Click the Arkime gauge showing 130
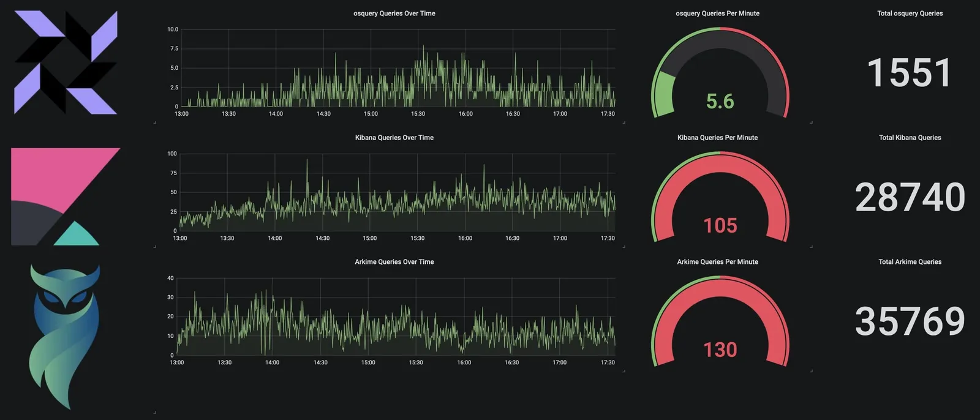Viewport: 980px width, 420px height. tap(720, 322)
